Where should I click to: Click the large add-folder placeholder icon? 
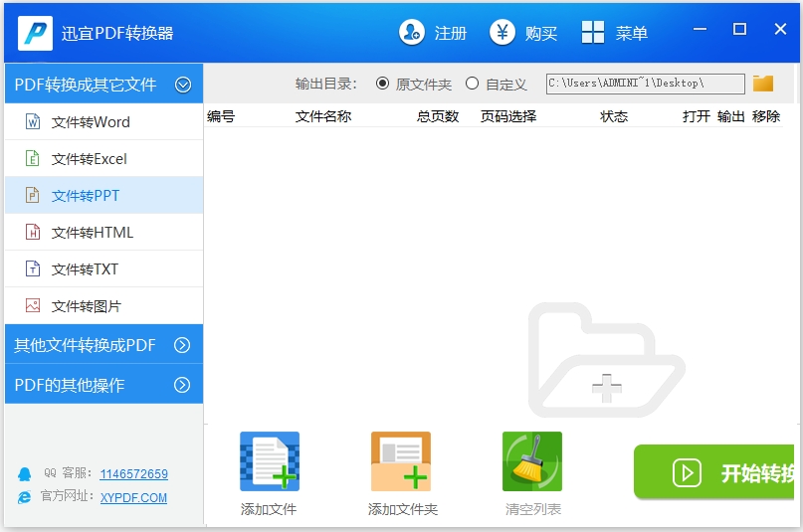coord(607,360)
